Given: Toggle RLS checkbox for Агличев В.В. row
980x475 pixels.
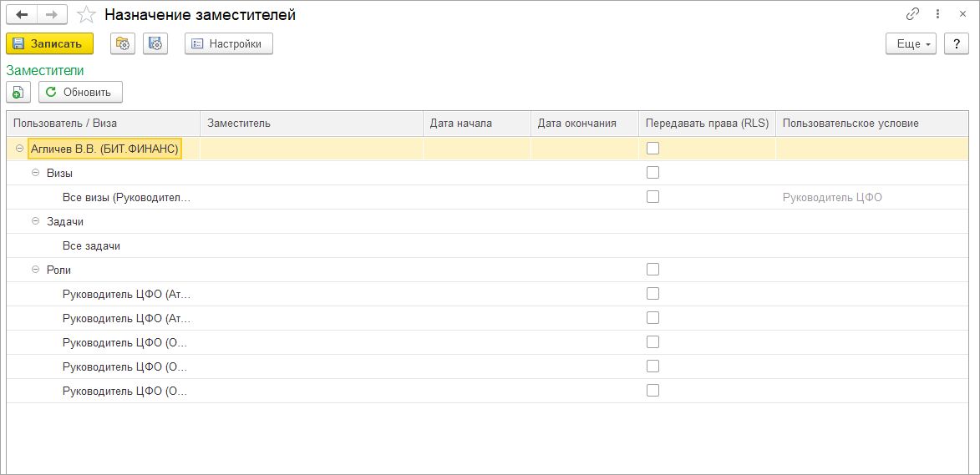Looking at the screenshot, I should tap(652, 149).
